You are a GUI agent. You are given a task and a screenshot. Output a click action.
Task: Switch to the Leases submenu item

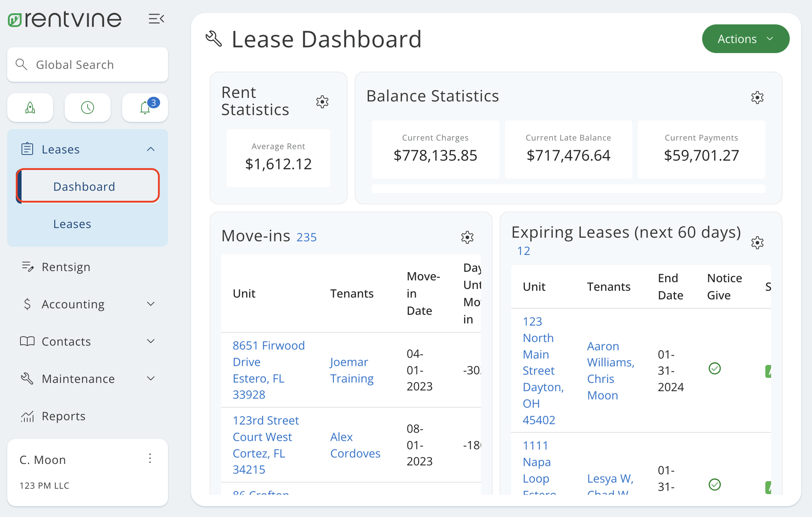[x=72, y=223]
